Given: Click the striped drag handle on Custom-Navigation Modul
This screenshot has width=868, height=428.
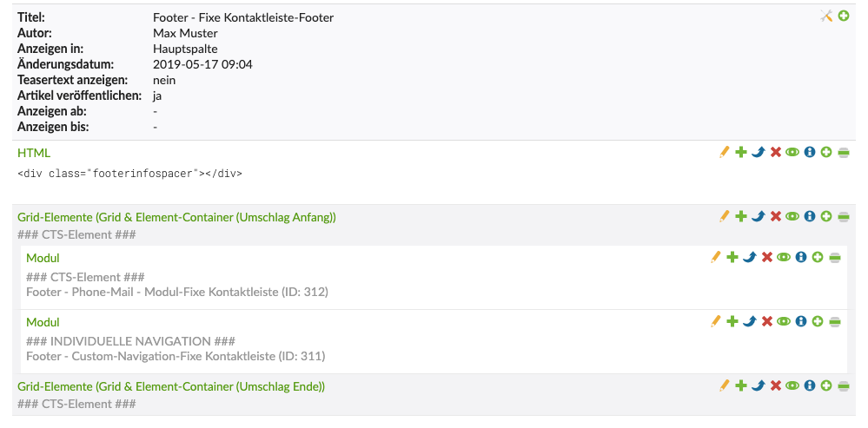Looking at the screenshot, I should pos(834,321).
